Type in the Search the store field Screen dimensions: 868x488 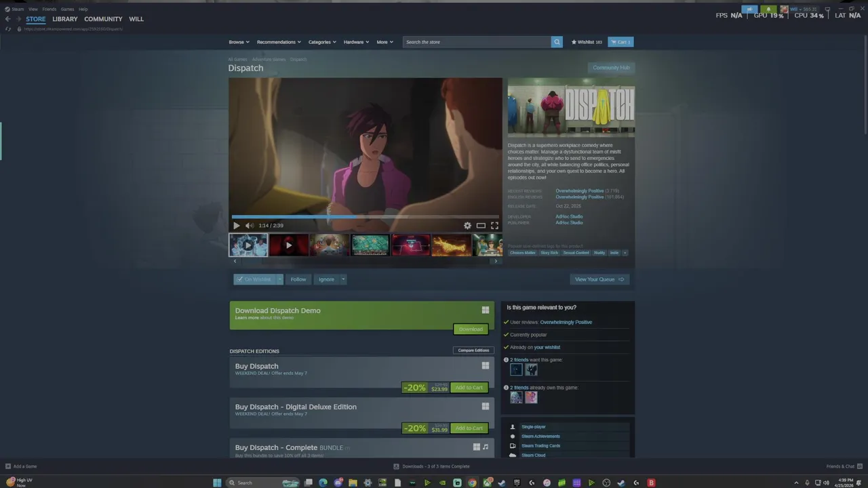pyautogui.click(x=477, y=42)
